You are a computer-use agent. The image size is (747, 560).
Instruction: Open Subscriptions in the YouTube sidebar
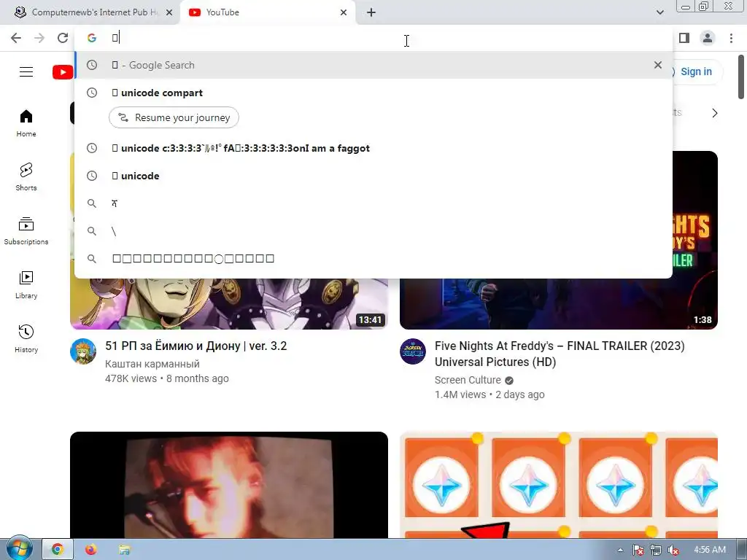click(26, 231)
